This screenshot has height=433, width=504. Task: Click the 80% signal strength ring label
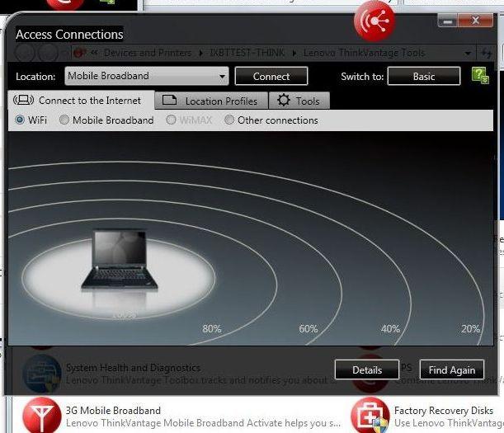pos(212,328)
